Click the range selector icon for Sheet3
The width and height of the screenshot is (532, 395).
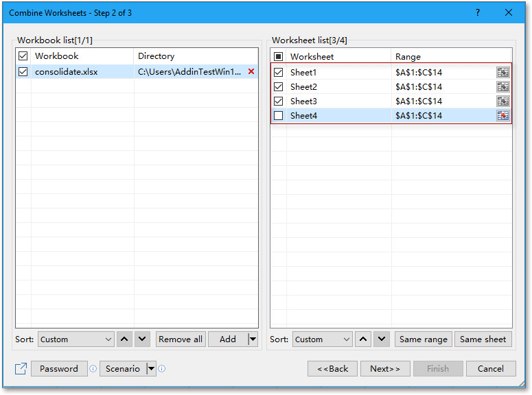(x=503, y=101)
